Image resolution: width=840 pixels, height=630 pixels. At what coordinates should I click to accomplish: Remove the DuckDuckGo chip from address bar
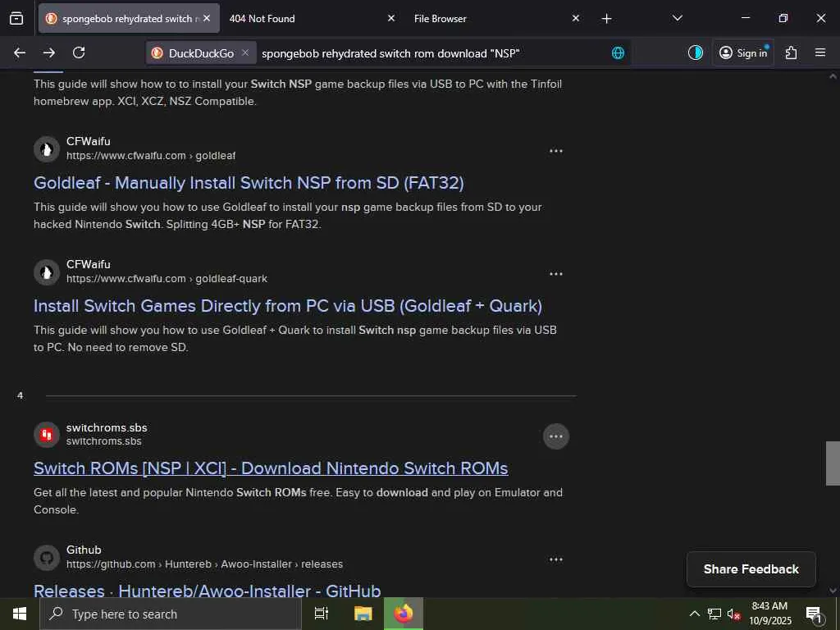[244, 52]
